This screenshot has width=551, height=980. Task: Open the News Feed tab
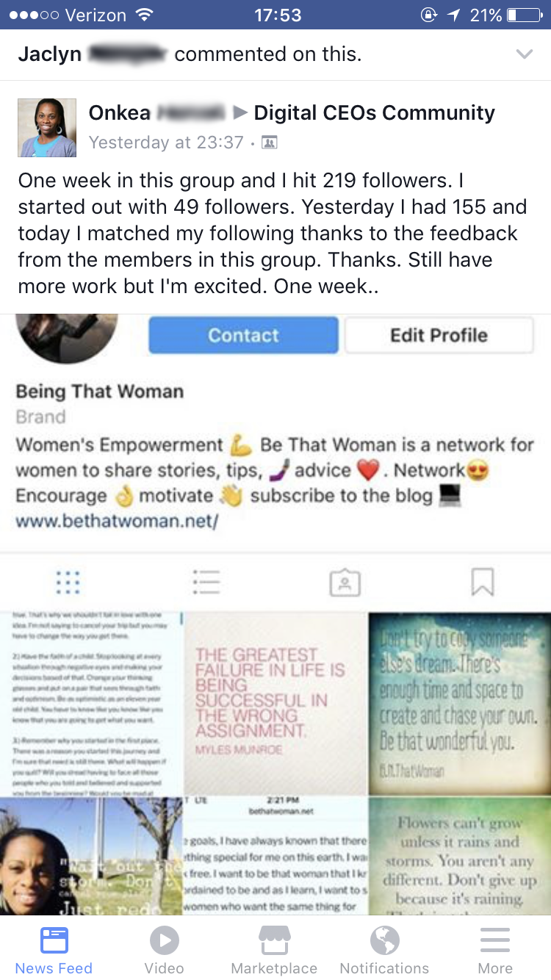[x=54, y=951]
